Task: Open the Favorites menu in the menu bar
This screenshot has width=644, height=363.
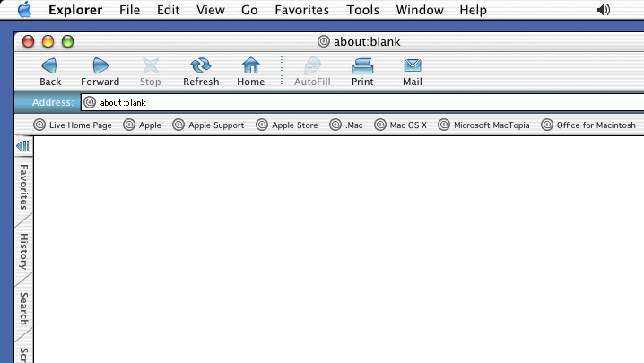Action: tap(301, 10)
